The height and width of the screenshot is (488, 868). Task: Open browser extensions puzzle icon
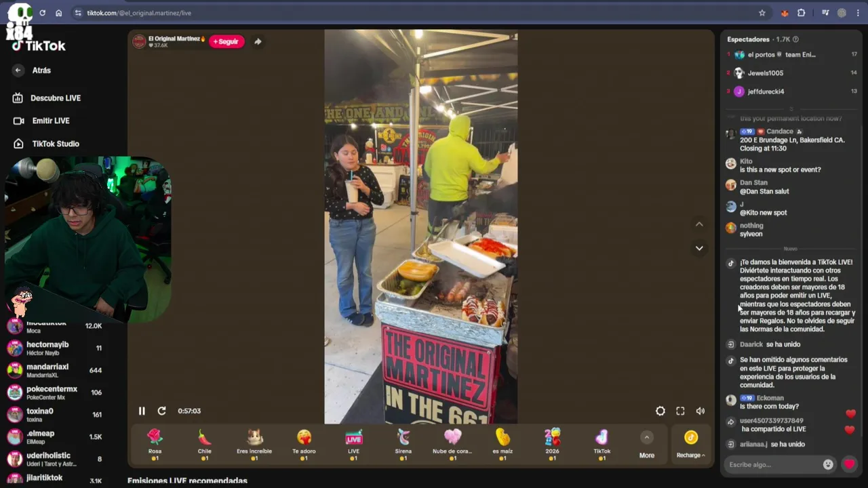coord(802,13)
